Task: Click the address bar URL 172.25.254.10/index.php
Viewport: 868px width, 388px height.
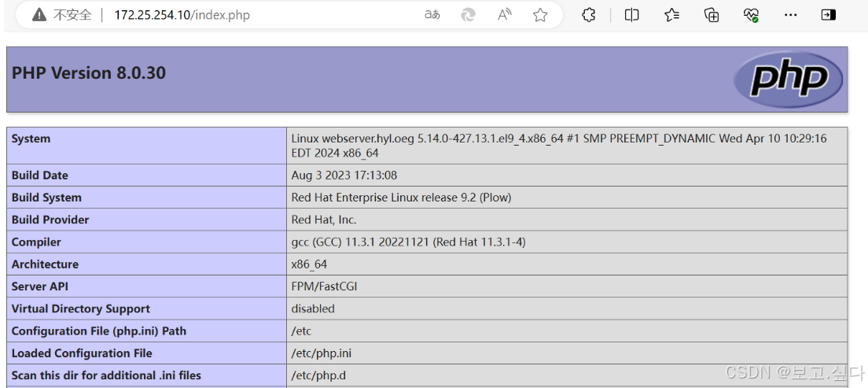Action: click(x=182, y=15)
